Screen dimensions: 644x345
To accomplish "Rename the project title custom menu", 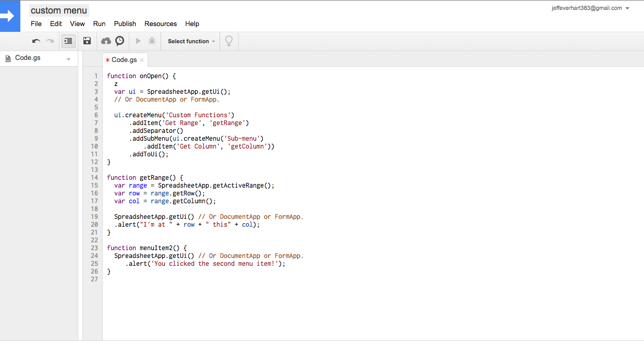I will pyautogui.click(x=59, y=10).
